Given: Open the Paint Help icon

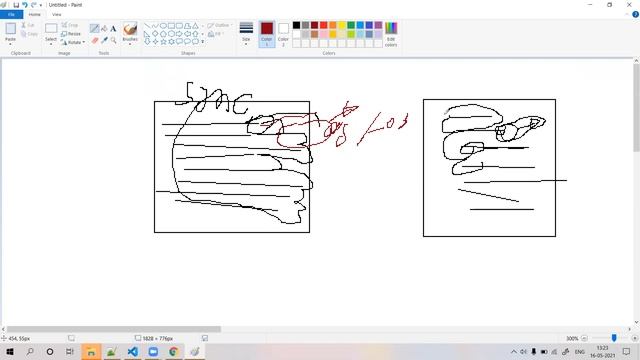Looking at the screenshot, I should click(636, 14).
